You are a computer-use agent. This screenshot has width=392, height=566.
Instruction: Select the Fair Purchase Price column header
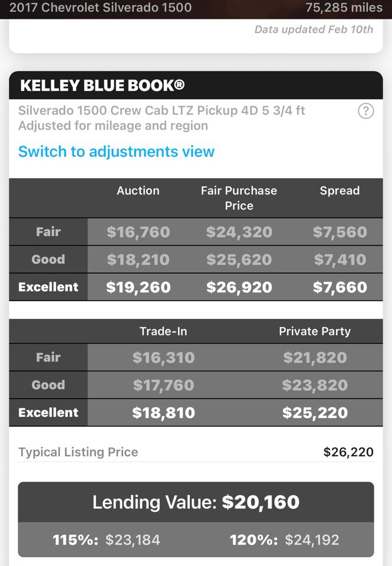[239, 198]
